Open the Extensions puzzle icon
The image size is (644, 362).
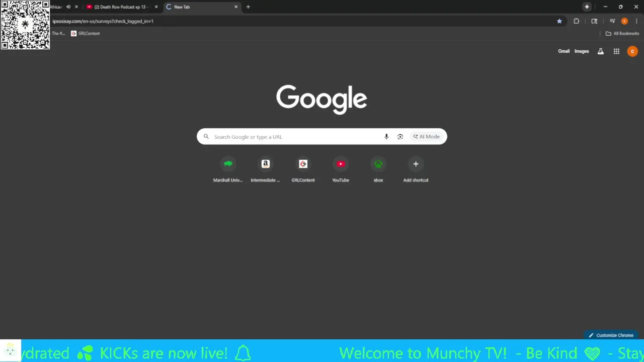[576, 21]
